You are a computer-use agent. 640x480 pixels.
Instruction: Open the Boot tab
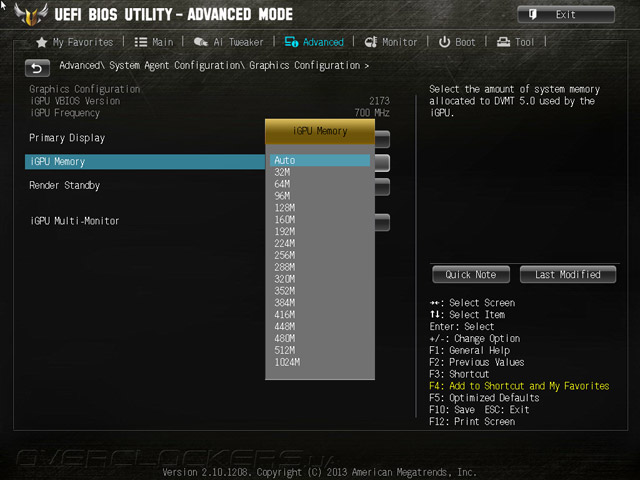tap(457, 42)
